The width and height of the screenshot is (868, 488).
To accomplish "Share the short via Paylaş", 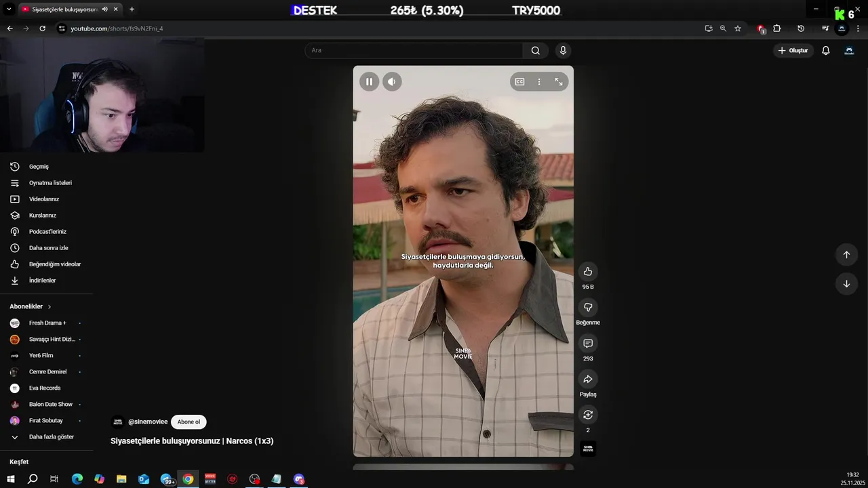I will click(588, 380).
